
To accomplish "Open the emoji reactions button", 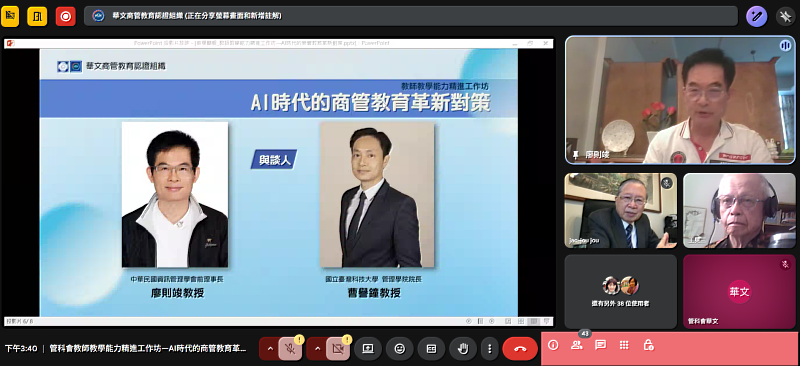I will pyautogui.click(x=399, y=349).
